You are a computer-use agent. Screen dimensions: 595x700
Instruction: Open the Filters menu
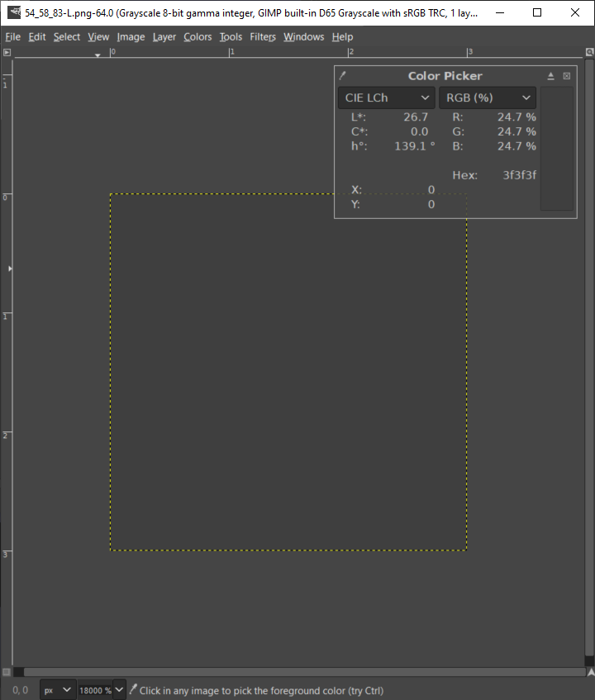pyautogui.click(x=263, y=37)
